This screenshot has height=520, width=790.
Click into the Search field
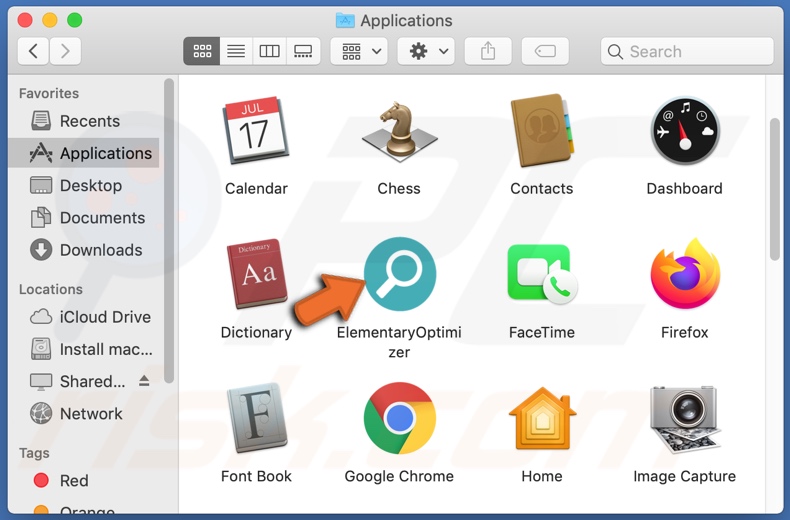687,51
